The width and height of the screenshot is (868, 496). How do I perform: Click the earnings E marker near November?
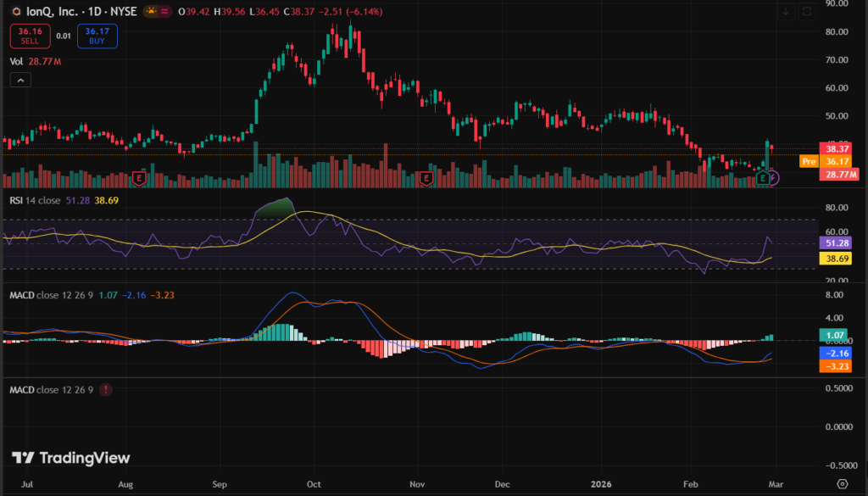point(426,178)
